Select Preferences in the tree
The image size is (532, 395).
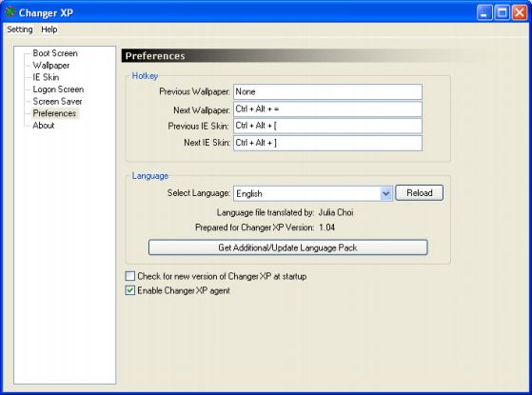pyautogui.click(x=54, y=113)
